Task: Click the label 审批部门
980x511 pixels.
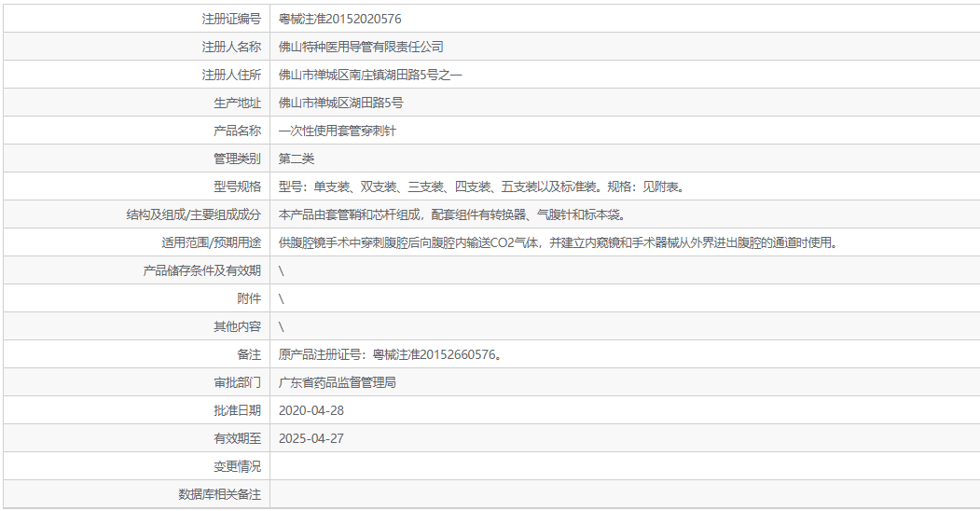Action: point(237,382)
